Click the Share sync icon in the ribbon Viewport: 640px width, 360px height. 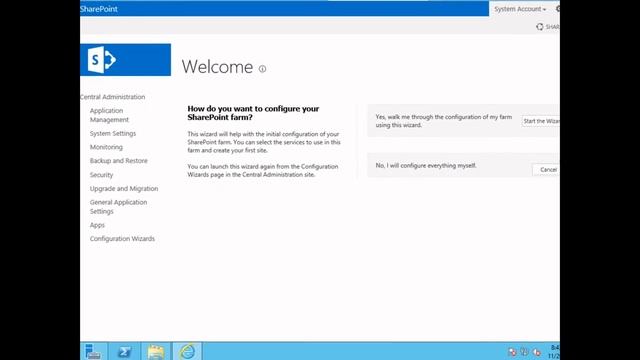pos(540,27)
